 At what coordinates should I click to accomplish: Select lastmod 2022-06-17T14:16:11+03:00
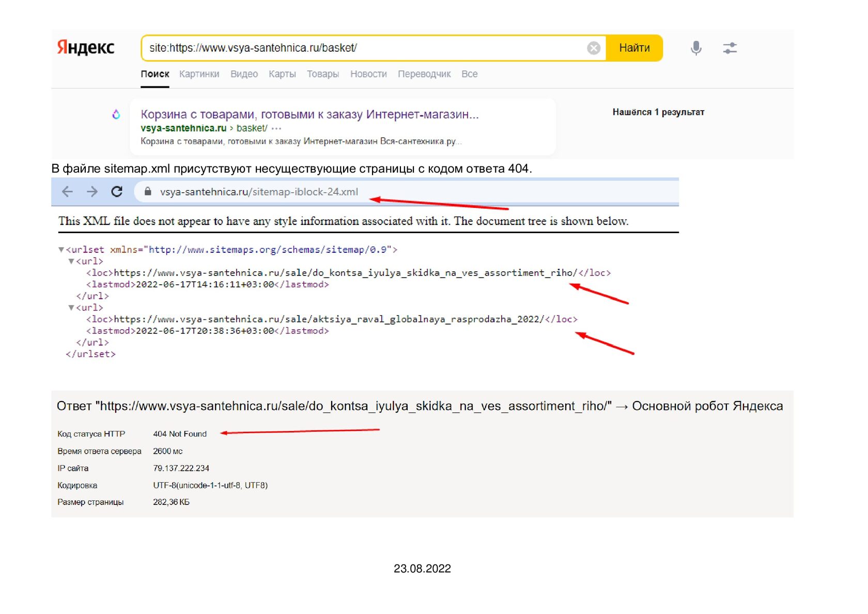point(205,285)
